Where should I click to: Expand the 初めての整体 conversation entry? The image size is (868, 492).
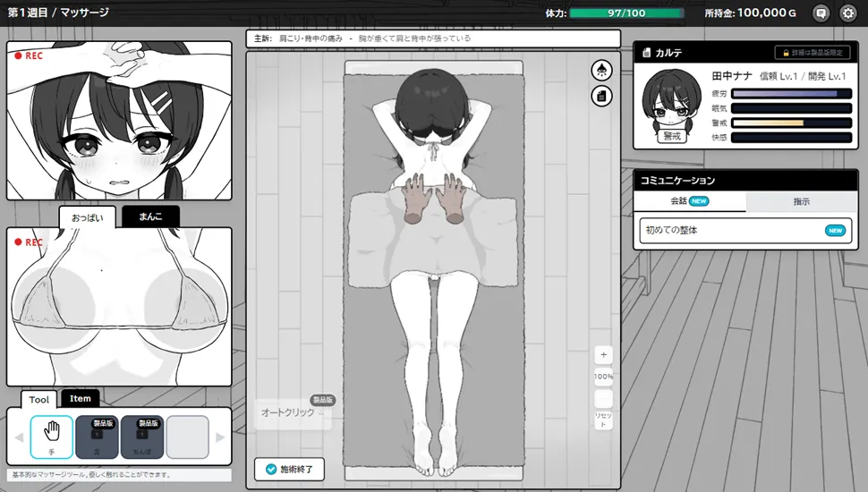pyautogui.click(x=745, y=230)
